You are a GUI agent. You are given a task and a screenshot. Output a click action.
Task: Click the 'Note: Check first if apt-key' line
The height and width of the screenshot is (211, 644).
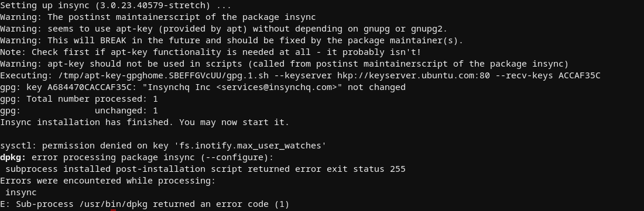point(211,53)
